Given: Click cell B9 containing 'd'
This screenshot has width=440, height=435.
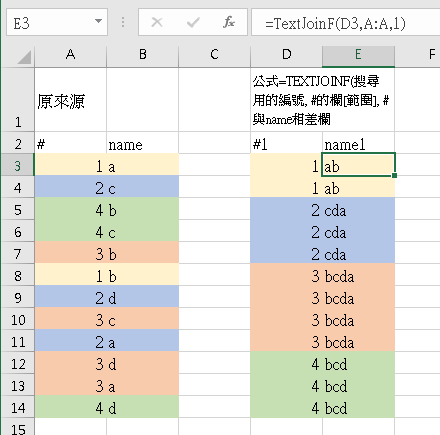Looking at the screenshot, I should click(x=143, y=297).
